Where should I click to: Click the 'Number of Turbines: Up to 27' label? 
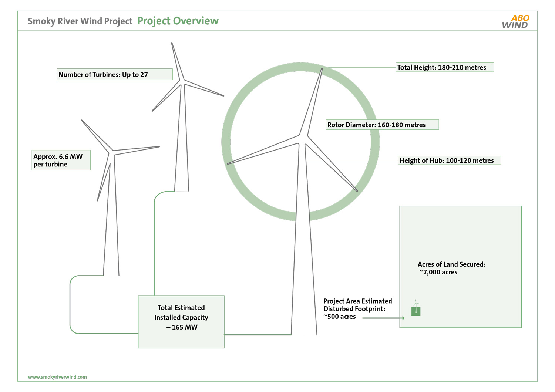[115, 74]
